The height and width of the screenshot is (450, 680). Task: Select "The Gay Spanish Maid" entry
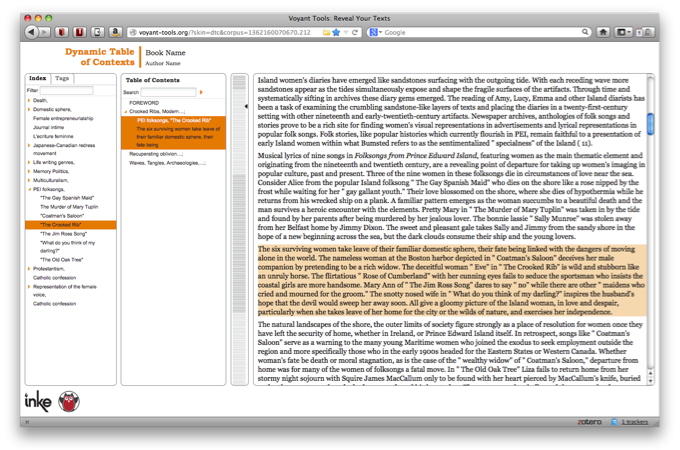tap(67, 198)
